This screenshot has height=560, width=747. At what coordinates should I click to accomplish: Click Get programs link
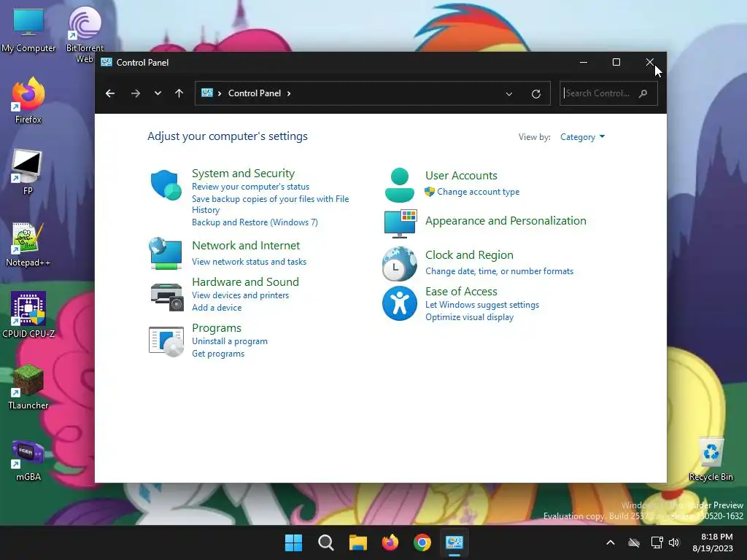[217, 354]
